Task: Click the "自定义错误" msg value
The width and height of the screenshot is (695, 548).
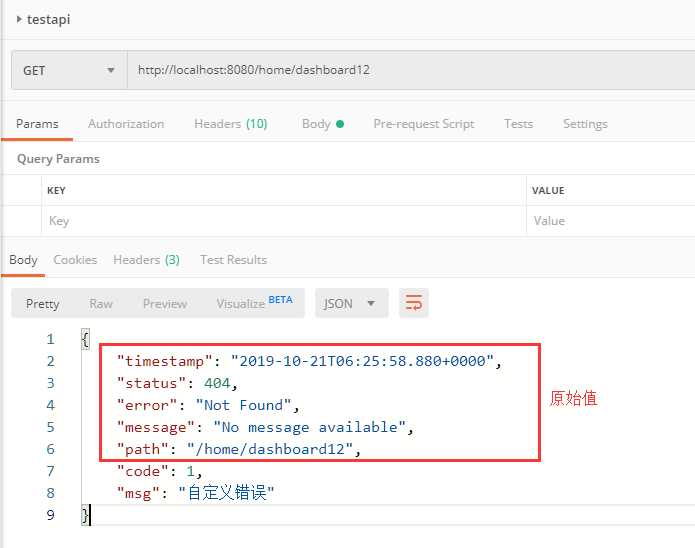Action: pos(226,493)
